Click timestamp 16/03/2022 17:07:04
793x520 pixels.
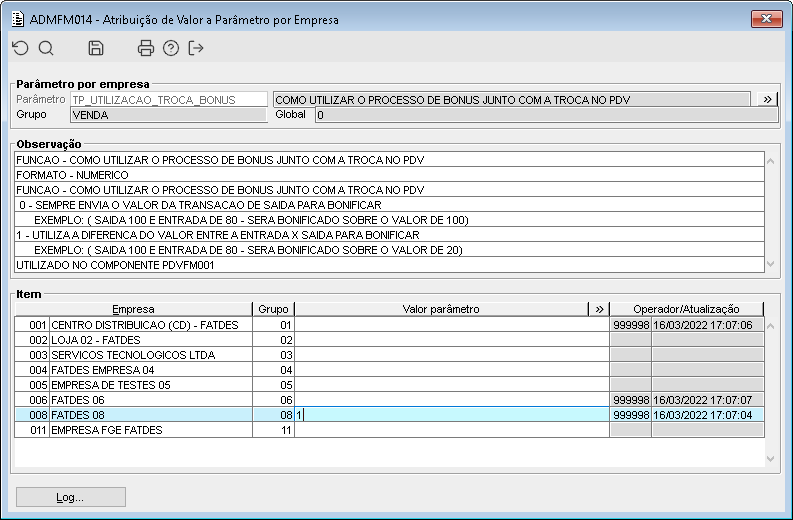tap(708, 415)
